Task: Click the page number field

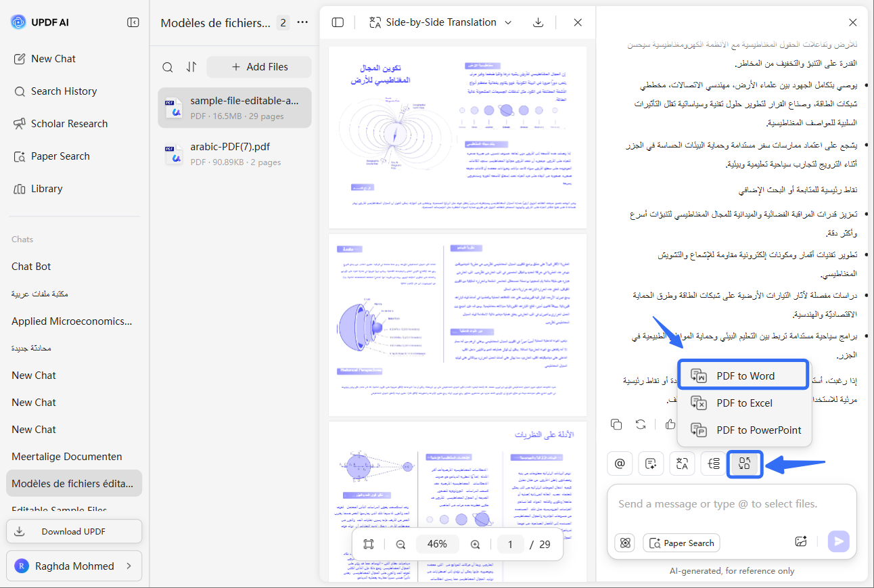Action: click(x=511, y=544)
